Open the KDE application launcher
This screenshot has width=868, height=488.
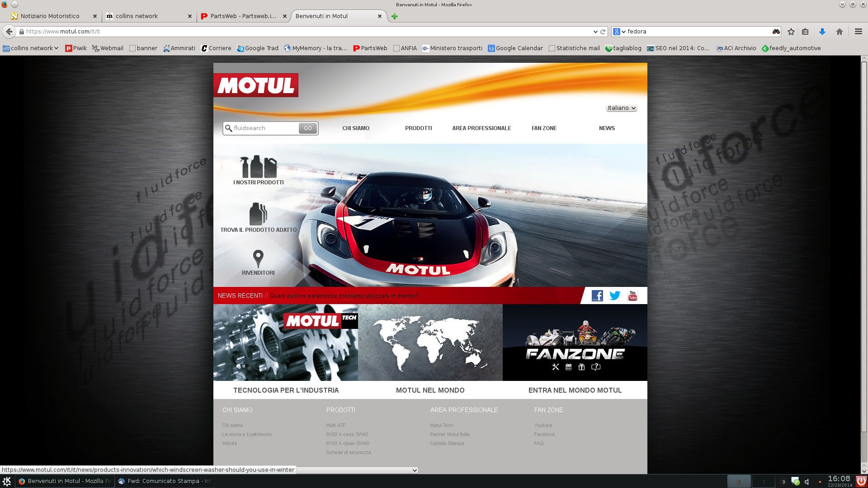(x=7, y=481)
